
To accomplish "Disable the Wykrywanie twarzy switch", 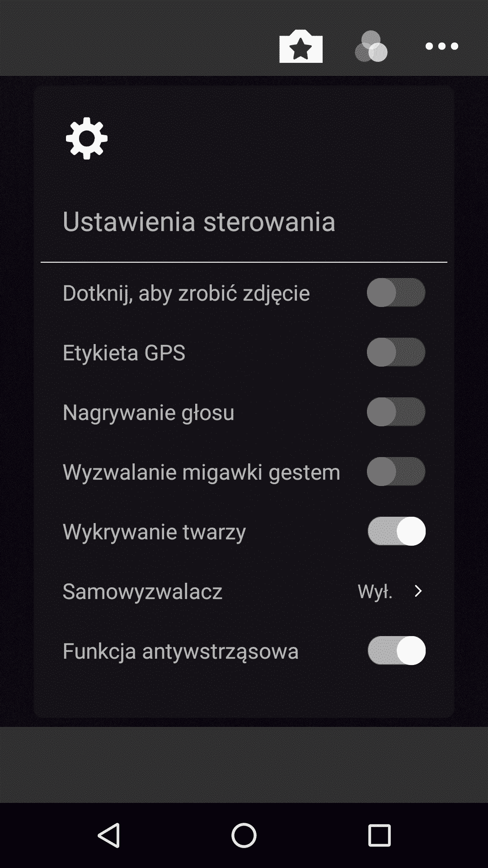I will click(x=397, y=531).
